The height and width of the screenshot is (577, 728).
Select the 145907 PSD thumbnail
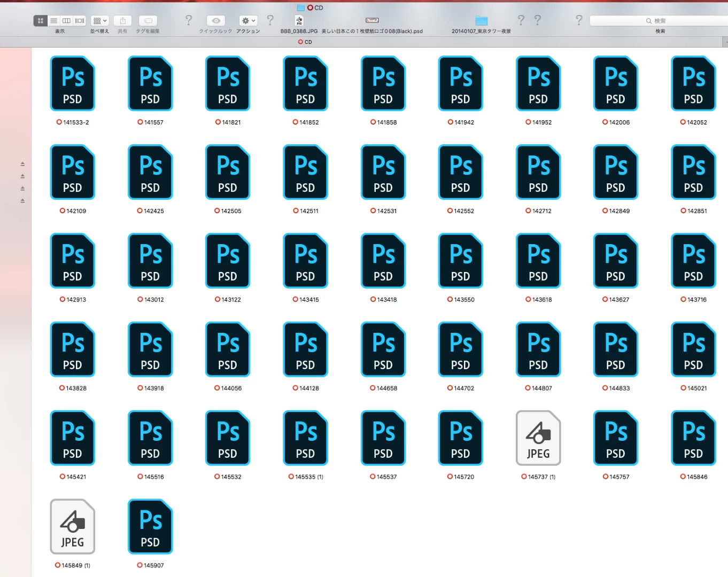click(150, 527)
